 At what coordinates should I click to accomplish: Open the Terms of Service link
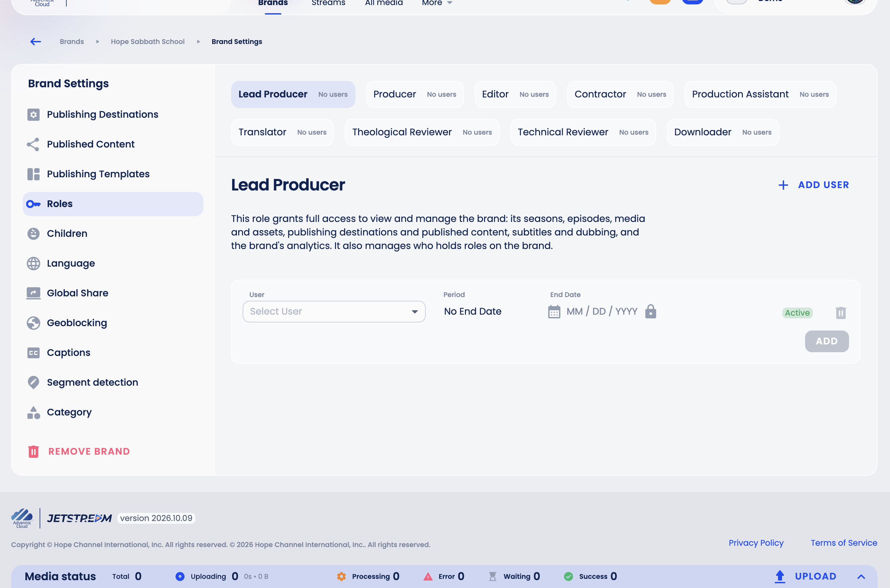click(844, 543)
